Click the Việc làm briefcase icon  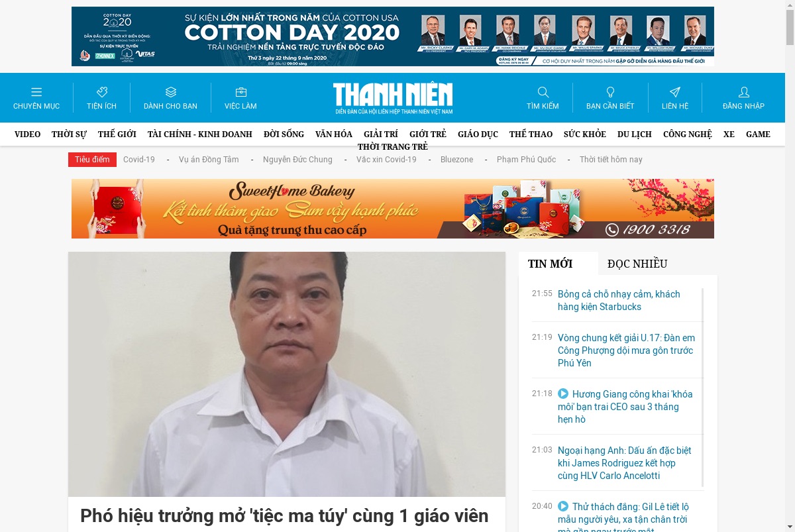[240, 92]
